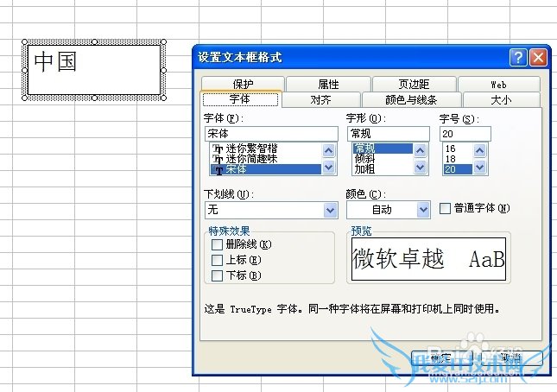The width and height of the screenshot is (557, 392).
Task: Click font list down arrow
Action: pyautogui.click(x=329, y=167)
